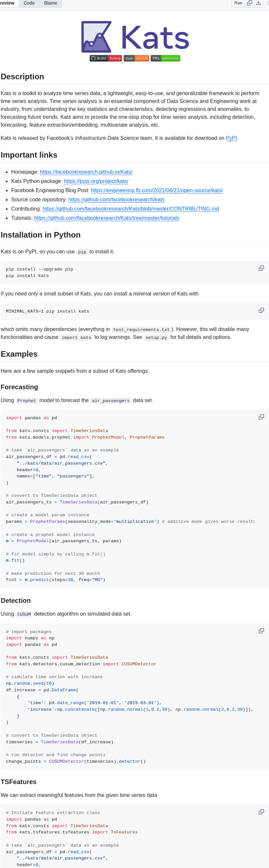Open the Kats homepage link
The width and height of the screenshot is (269, 868).
[86, 172]
